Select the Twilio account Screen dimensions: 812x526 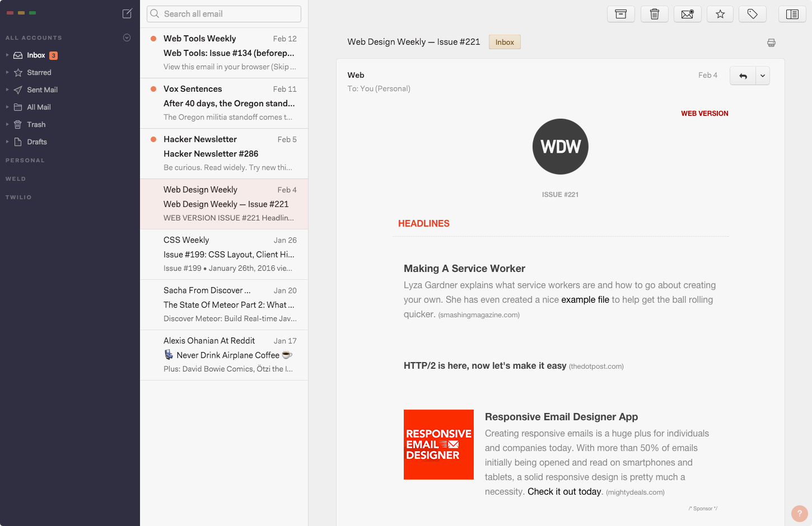[18, 198]
